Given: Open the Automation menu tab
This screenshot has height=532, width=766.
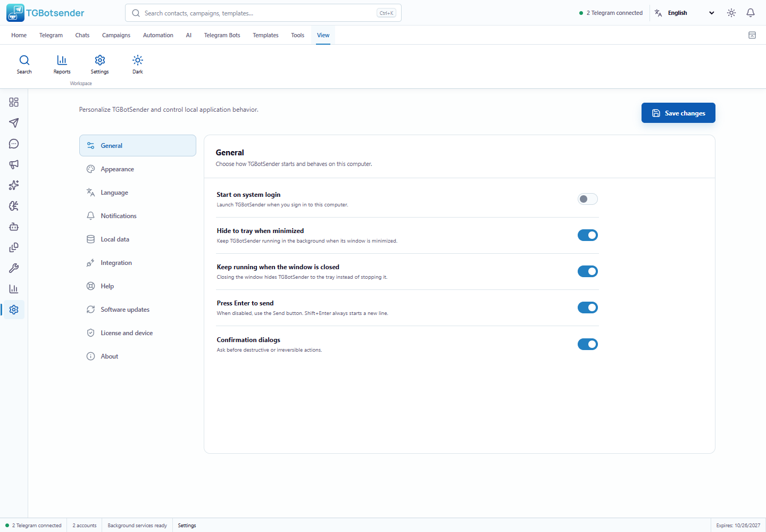Looking at the screenshot, I should [x=158, y=35].
